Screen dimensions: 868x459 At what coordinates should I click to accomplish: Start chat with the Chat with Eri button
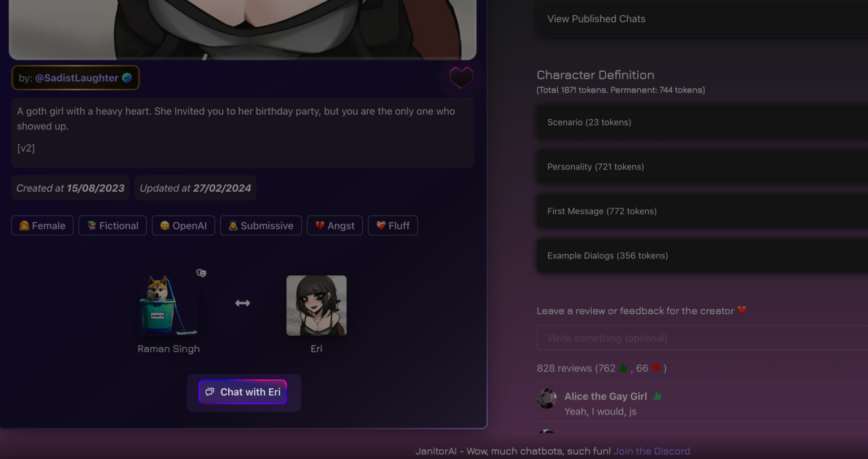point(242,392)
